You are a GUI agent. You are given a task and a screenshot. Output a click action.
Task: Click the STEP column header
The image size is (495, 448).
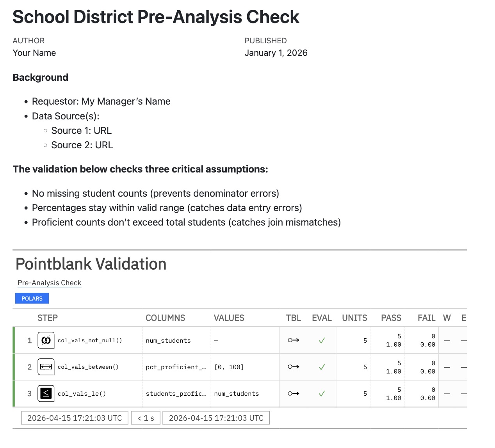(48, 318)
